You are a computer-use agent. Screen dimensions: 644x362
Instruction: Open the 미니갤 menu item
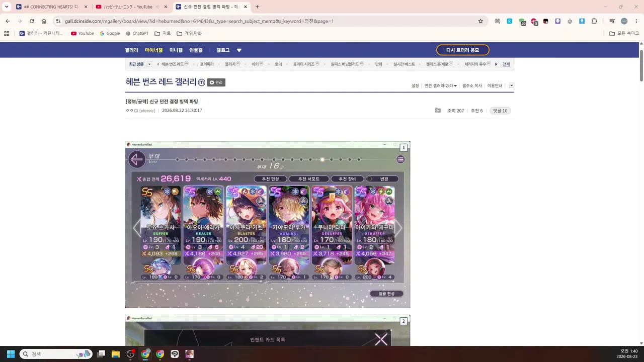(176, 50)
